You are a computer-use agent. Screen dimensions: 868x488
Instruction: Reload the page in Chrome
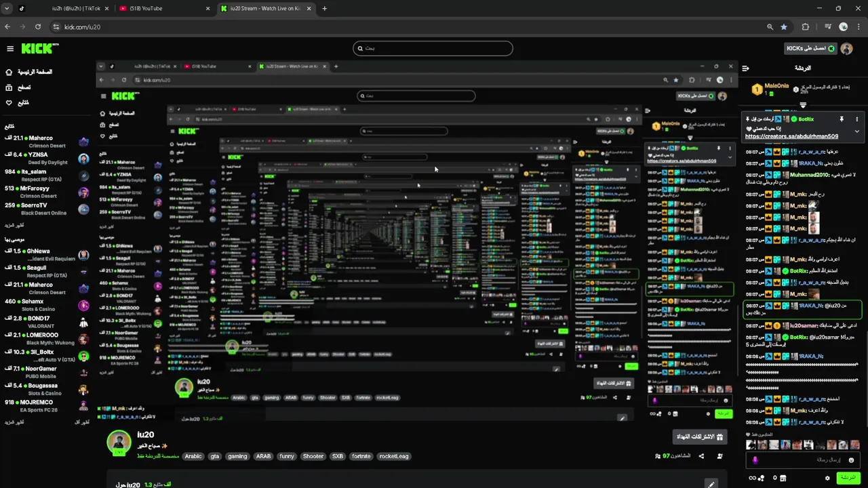38,27
